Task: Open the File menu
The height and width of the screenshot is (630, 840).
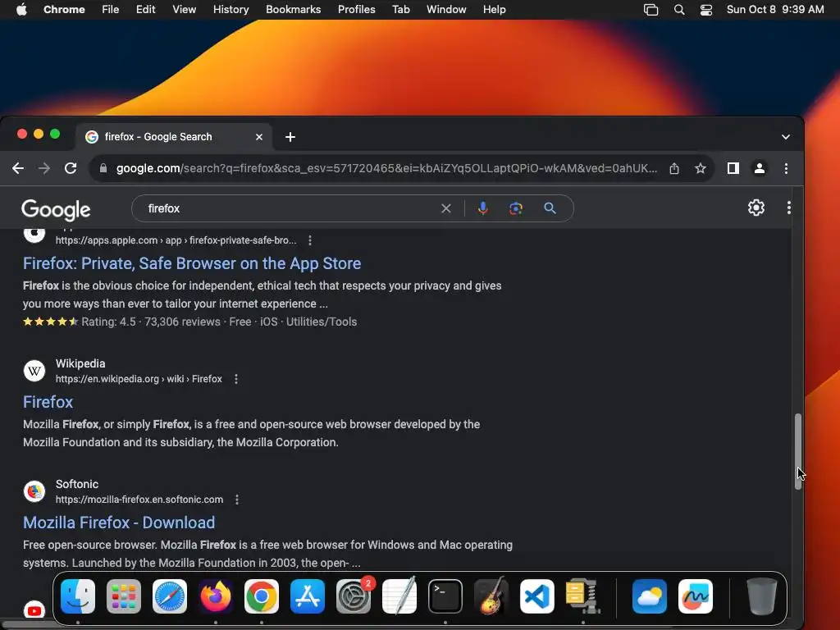Action: tap(111, 10)
